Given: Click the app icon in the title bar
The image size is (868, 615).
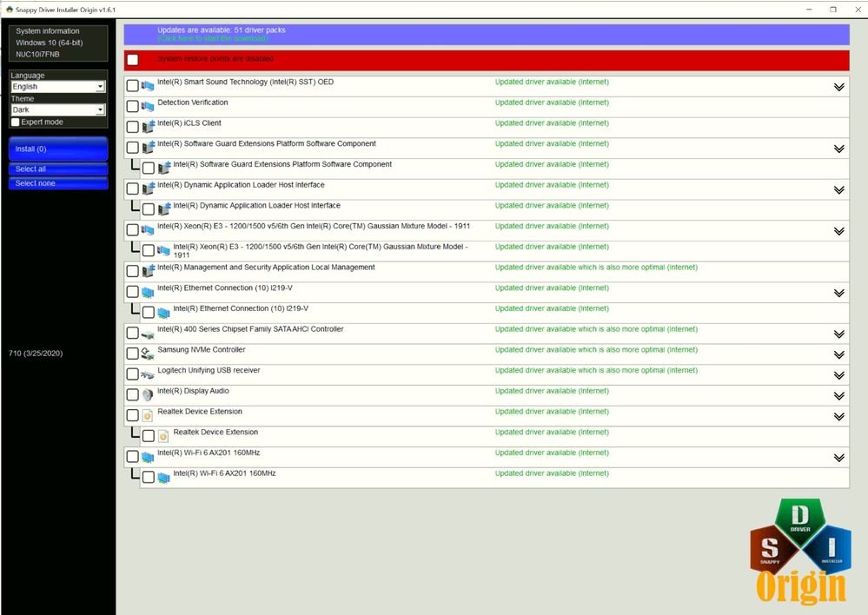Looking at the screenshot, I should (x=9, y=10).
